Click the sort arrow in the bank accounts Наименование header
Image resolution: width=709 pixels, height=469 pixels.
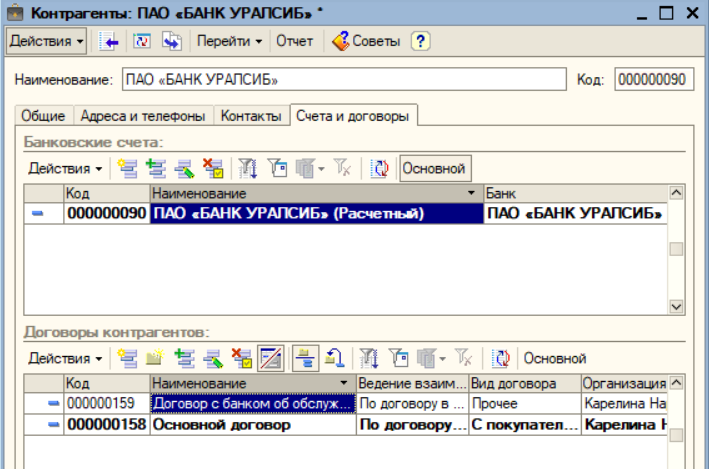pyautogui.click(x=471, y=193)
